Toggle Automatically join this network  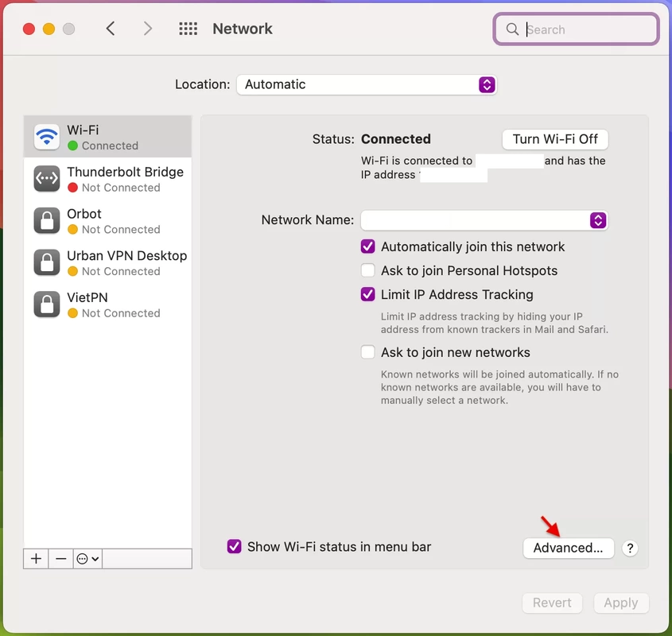coord(367,246)
